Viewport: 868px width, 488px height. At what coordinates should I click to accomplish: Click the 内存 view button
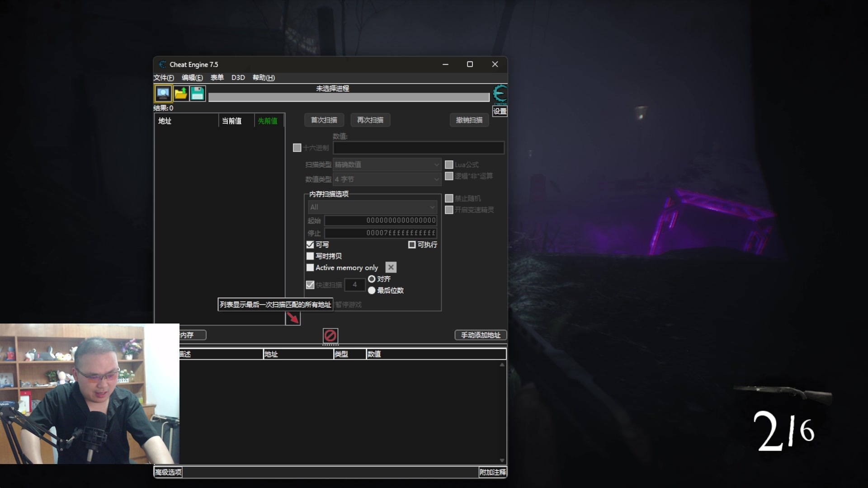click(x=193, y=335)
